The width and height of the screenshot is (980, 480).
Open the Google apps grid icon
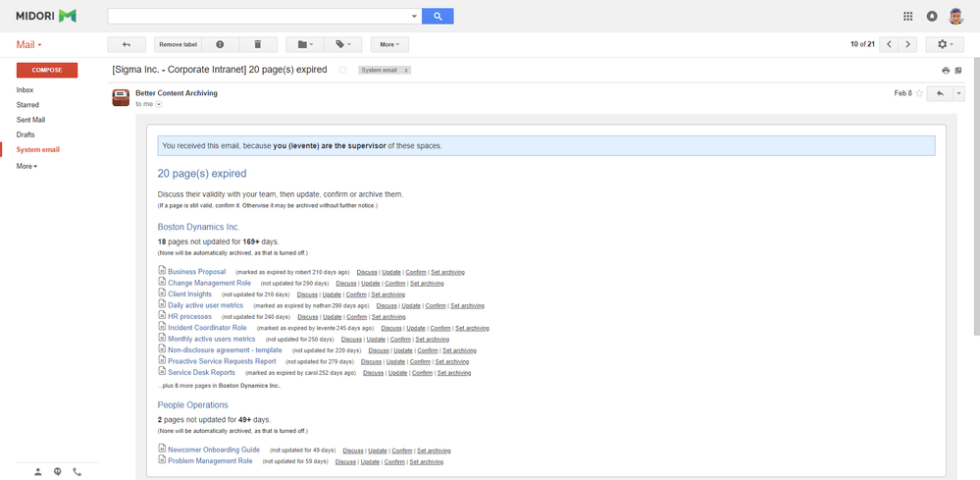tap(908, 17)
